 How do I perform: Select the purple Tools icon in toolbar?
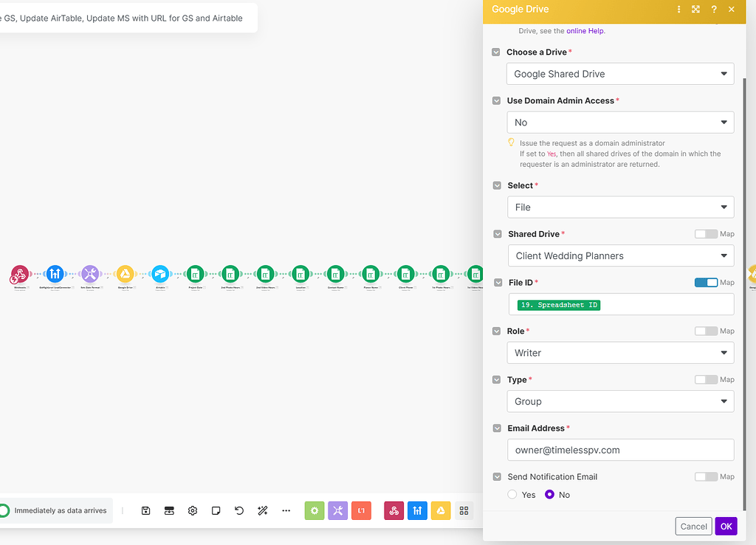337,510
